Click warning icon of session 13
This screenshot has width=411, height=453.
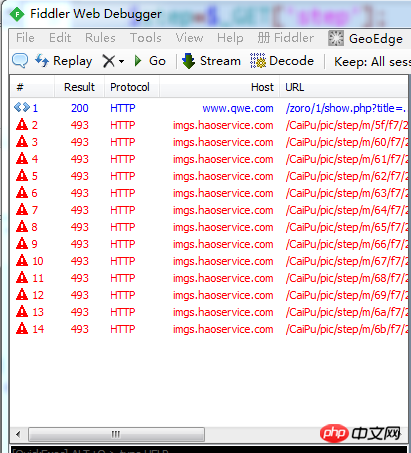(x=22, y=312)
